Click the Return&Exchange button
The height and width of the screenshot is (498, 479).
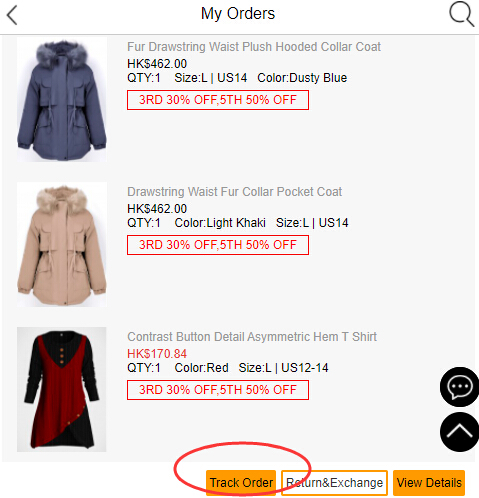pos(334,483)
